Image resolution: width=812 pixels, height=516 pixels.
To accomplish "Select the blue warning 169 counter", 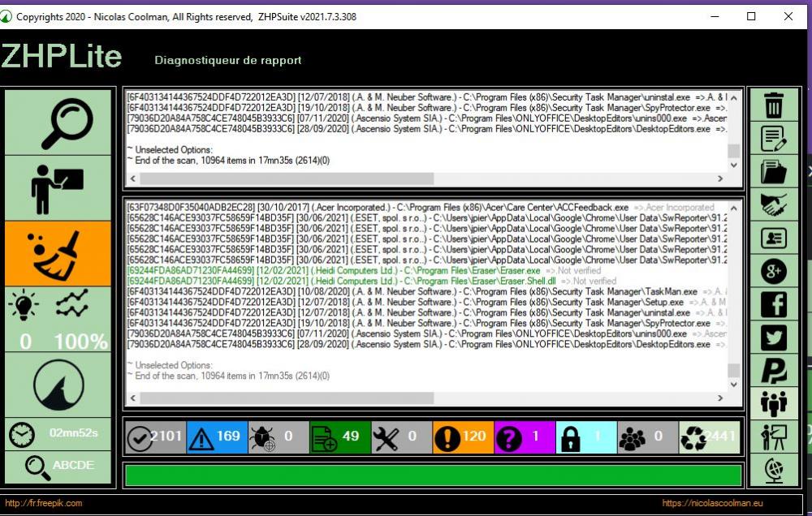I will tap(217, 437).
